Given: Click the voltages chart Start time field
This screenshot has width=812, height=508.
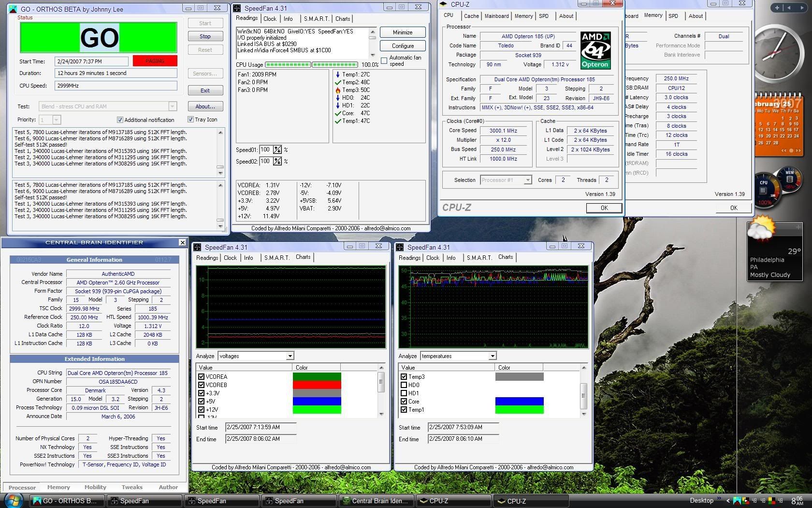Looking at the screenshot, I should tap(261, 427).
